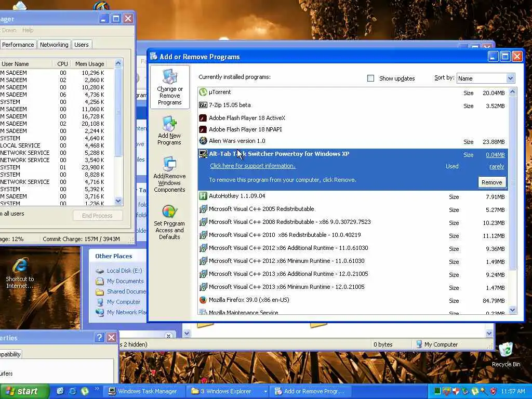This screenshot has height=399, width=532.
Task: Open the Recycle Bin desktop icon
Action: point(506,350)
